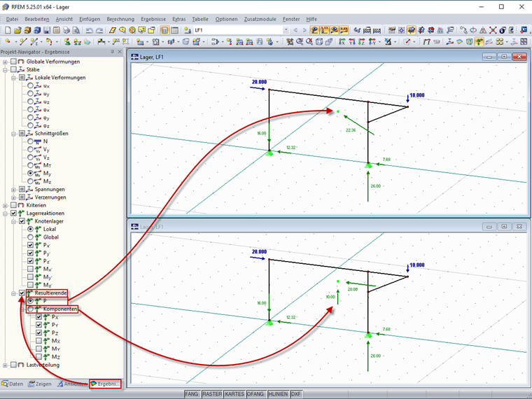Check the Globale Verformungen checkbox
Image resolution: width=532 pixels, height=399 pixels.
pos(13,62)
